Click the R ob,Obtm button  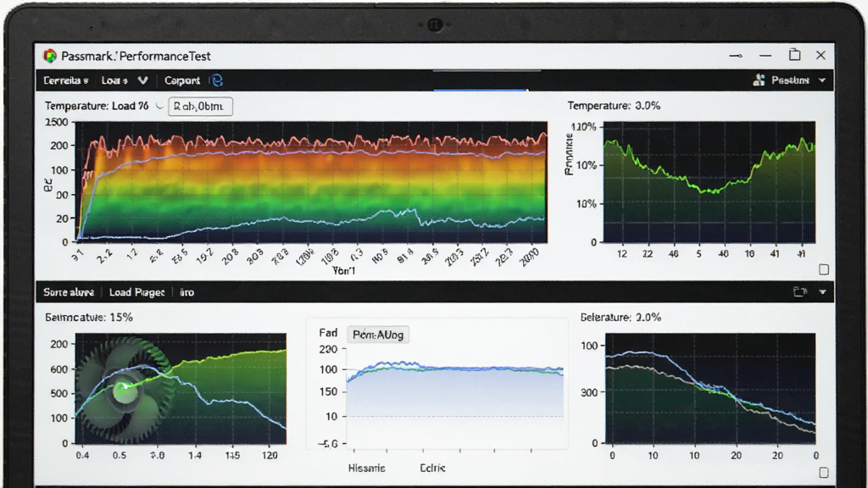pyautogui.click(x=200, y=106)
